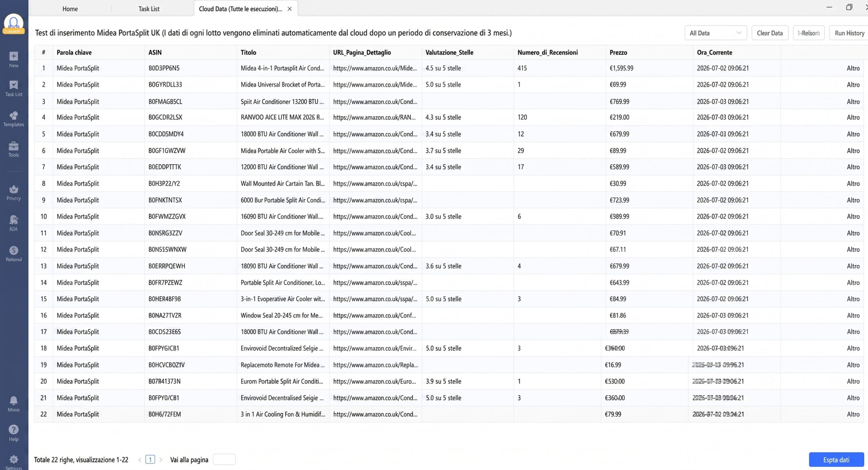Click the Run History button
Screen dimensions: 868x470
pyautogui.click(x=849, y=33)
